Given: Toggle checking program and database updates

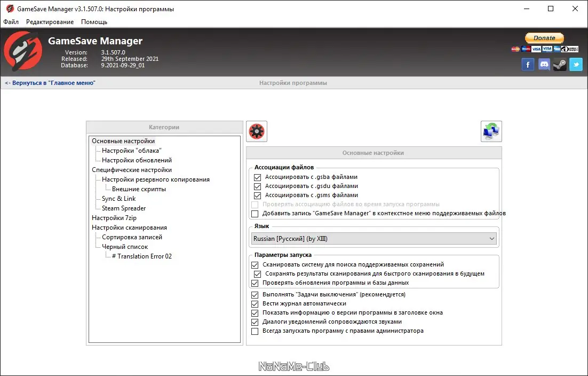Looking at the screenshot, I should click(255, 283).
